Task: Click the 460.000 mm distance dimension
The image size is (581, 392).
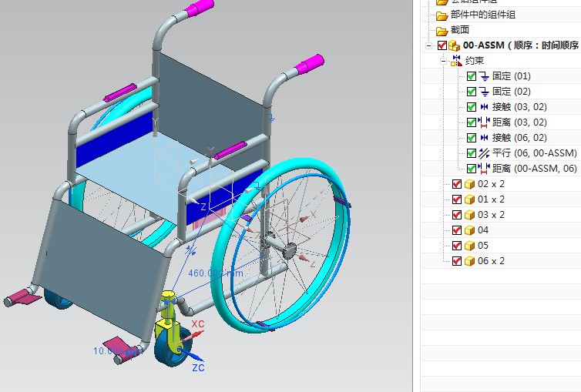Action: (x=216, y=273)
